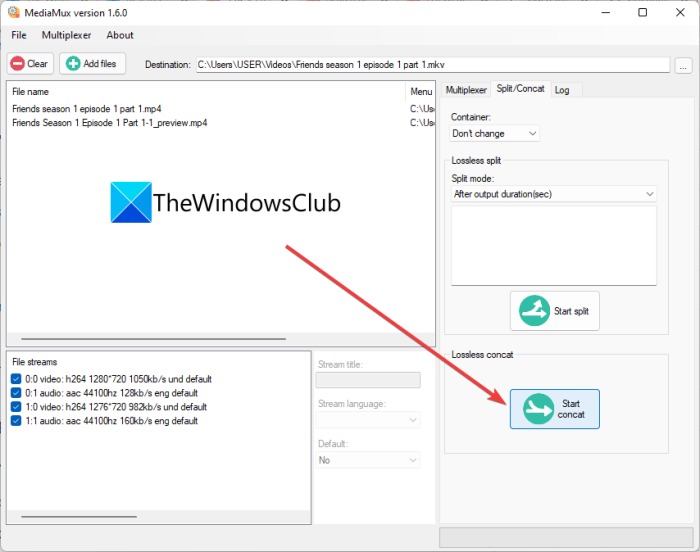Image resolution: width=700 pixels, height=552 pixels.
Task: Click the Stream title input field
Action: tap(368, 380)
